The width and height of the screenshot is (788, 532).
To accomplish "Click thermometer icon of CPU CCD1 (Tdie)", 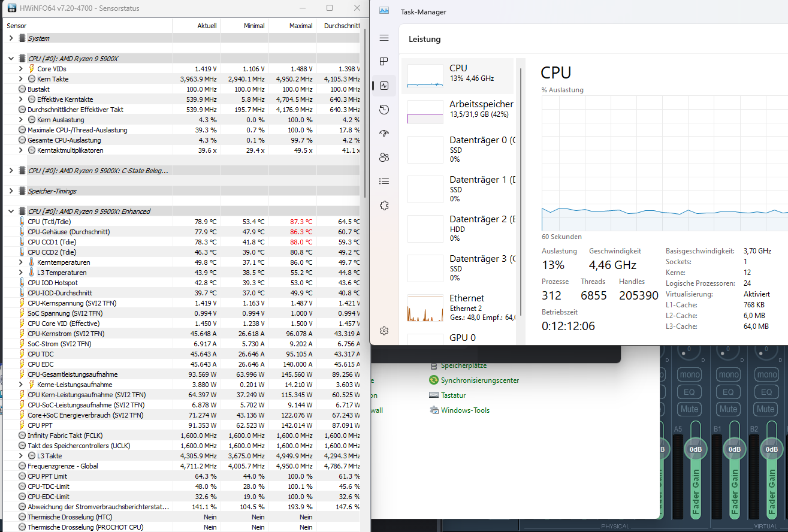I will [x=22, y=242].
